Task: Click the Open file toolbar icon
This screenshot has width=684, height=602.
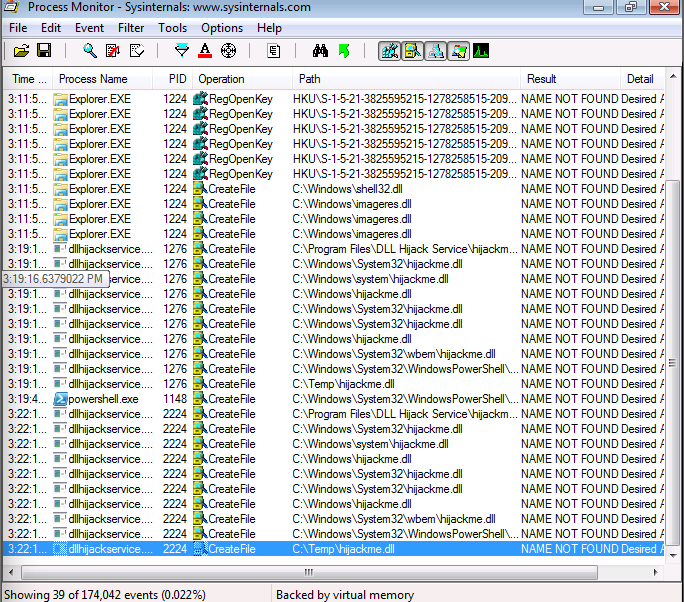Action: (21, 51)
